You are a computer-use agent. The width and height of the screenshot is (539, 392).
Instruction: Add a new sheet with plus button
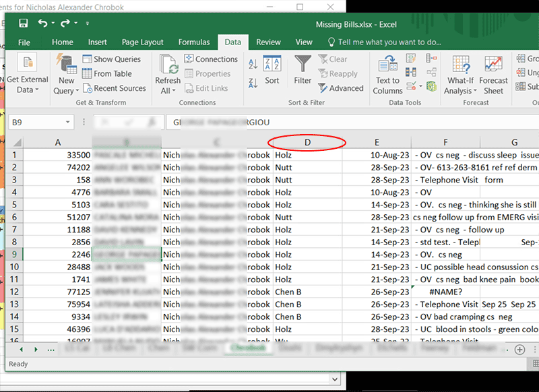pyautogui.click(x=519, y=350)
